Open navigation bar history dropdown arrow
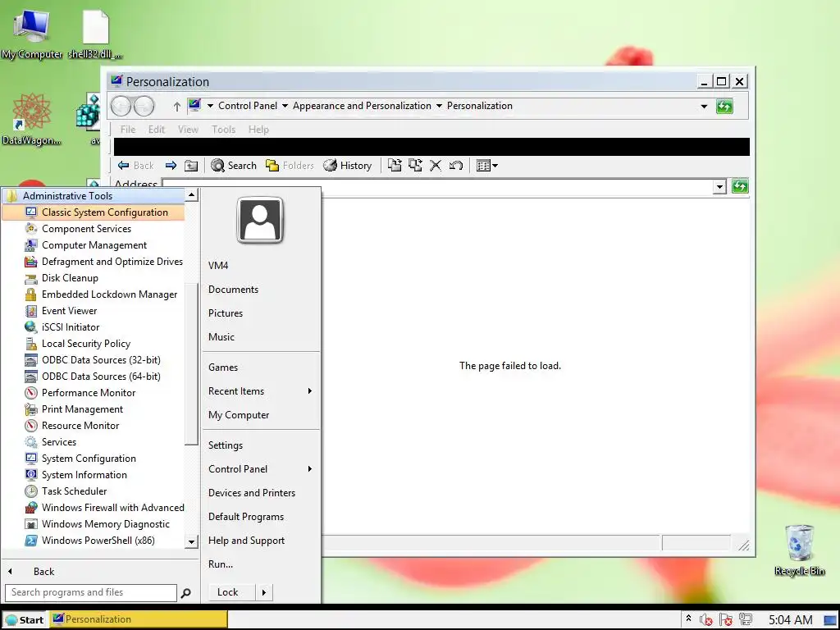This screenshot has width=840, height=630. (704, 106)
